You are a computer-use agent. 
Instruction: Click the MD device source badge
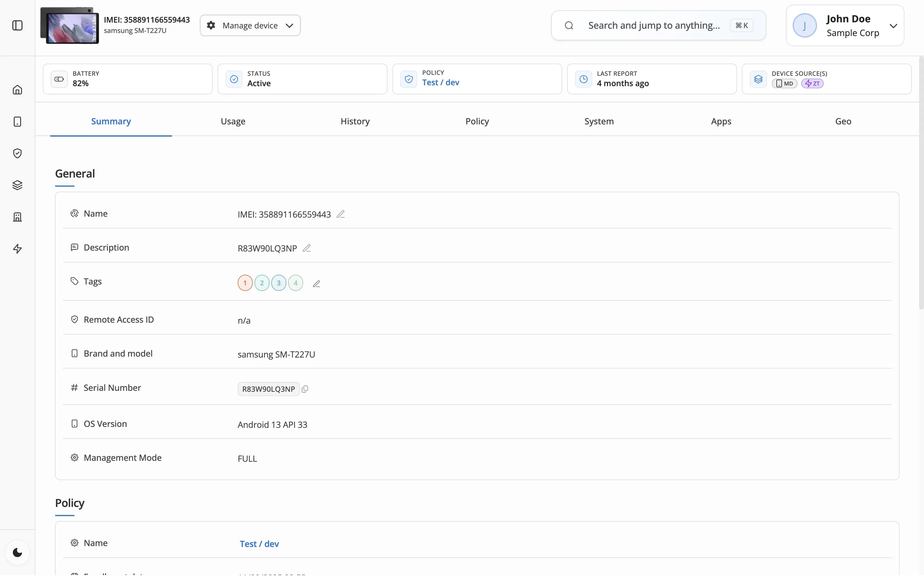(784, 83)
